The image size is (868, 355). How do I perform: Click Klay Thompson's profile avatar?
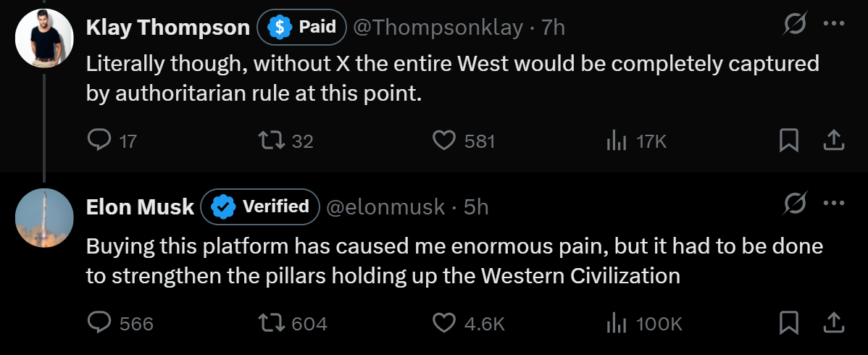click(x=44, y=38)
